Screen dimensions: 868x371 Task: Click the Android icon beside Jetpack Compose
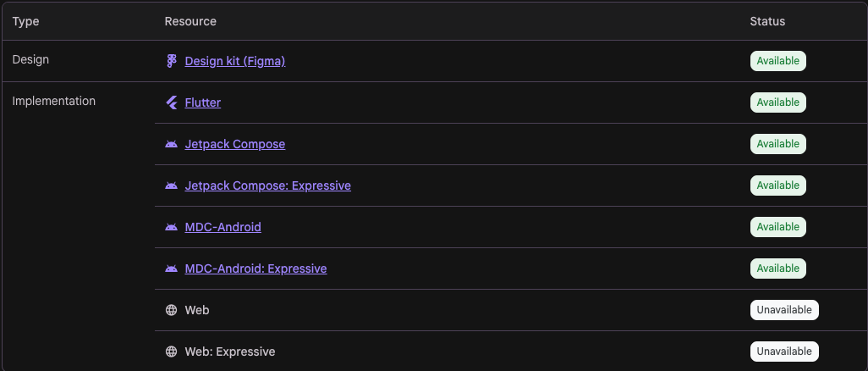(171, 144)
